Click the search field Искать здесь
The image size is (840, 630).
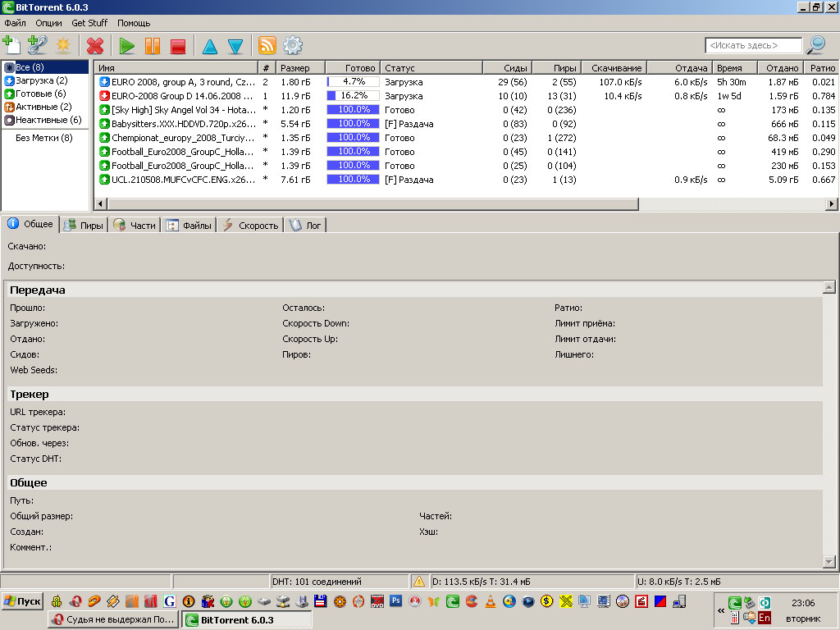[x=753, y=46]
